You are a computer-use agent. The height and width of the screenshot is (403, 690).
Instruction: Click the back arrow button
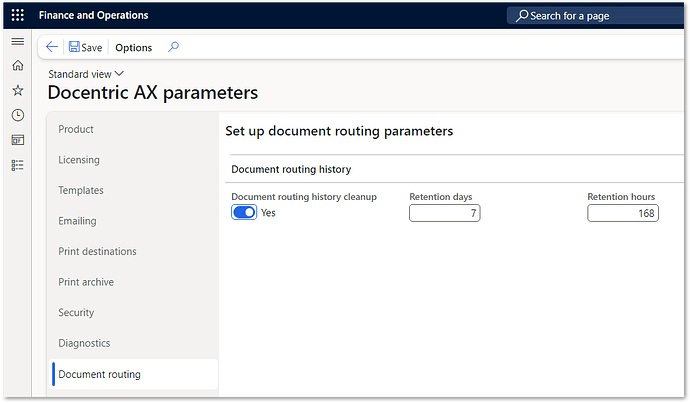tap(52, 47)
